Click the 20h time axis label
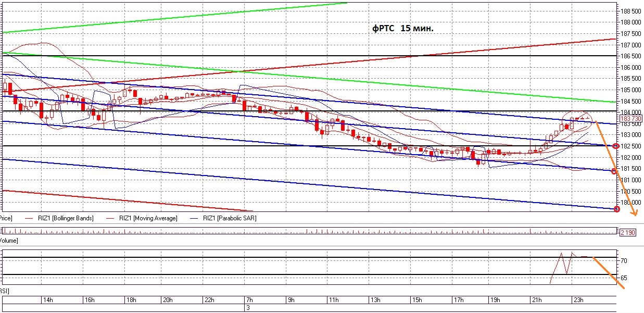644x313 pixels. tap(168, 300)
